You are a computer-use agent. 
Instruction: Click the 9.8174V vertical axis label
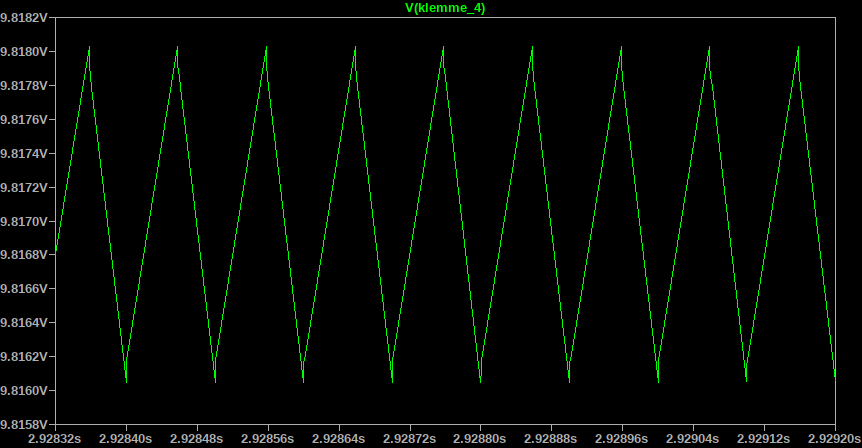[24, 153]
